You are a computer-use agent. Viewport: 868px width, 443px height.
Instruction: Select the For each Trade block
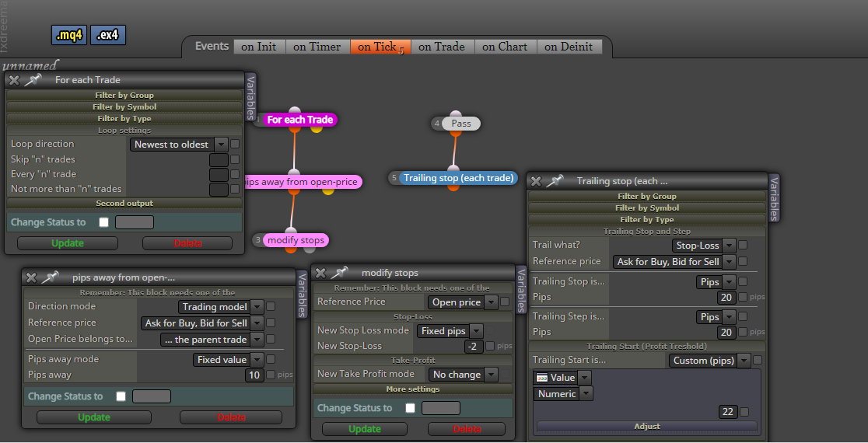tap(299, 120)
